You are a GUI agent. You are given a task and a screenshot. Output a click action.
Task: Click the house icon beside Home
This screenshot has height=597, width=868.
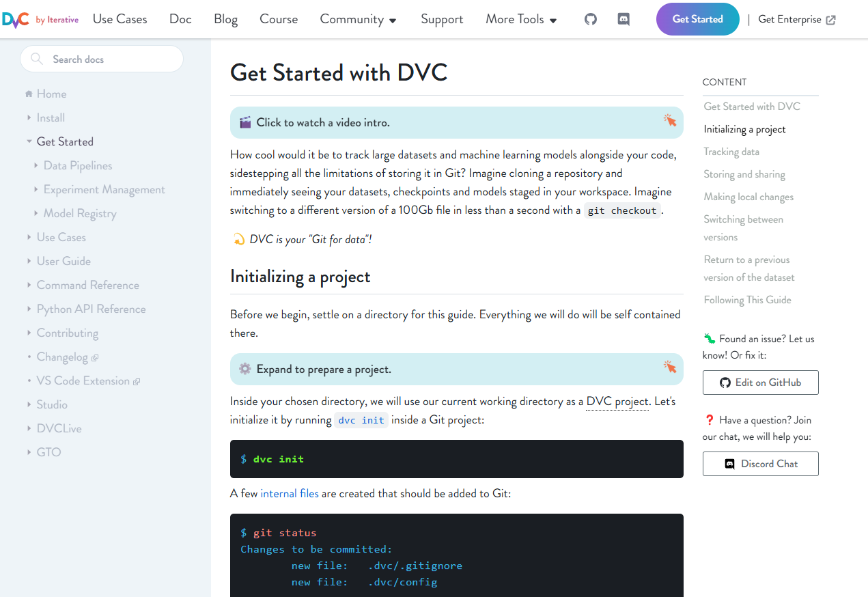pos(29,94)
